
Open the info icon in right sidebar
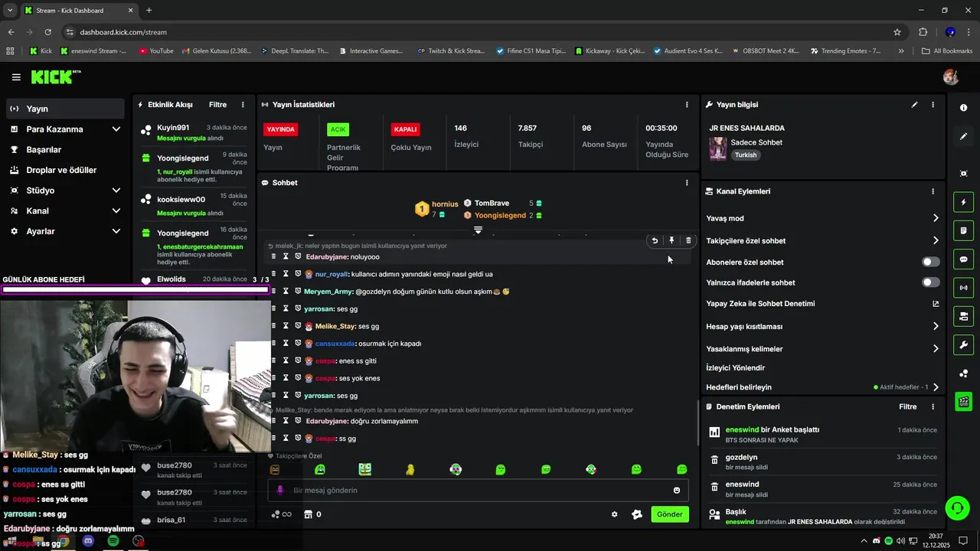click(x=963, y=108)
